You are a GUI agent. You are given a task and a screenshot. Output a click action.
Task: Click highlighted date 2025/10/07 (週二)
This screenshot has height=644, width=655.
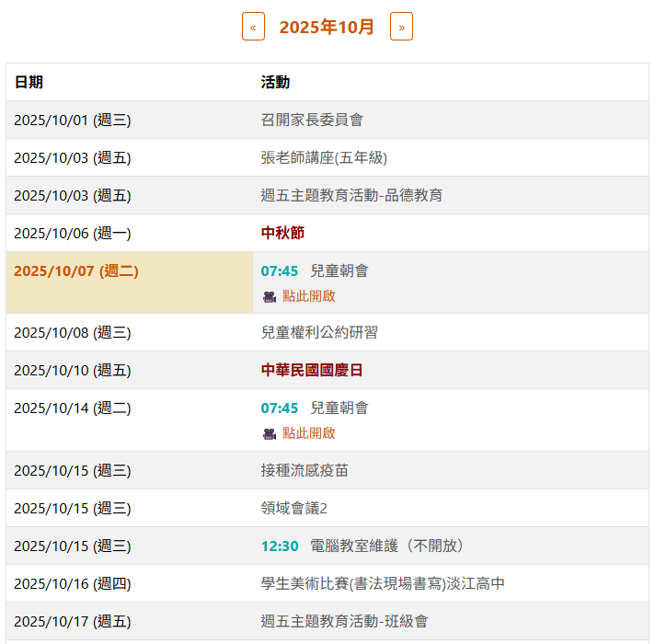click(76, 270)
